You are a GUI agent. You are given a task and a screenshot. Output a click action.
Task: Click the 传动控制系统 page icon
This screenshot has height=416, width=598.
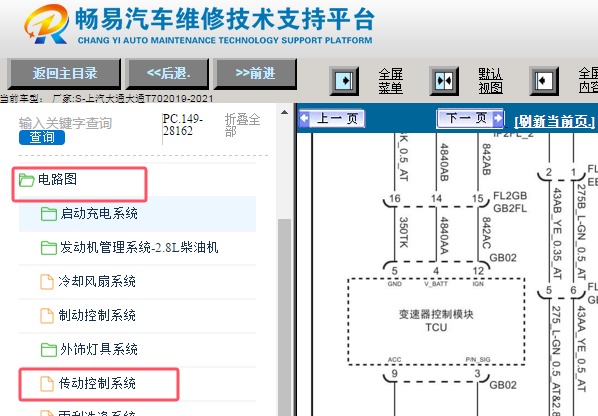click(47, 384)
